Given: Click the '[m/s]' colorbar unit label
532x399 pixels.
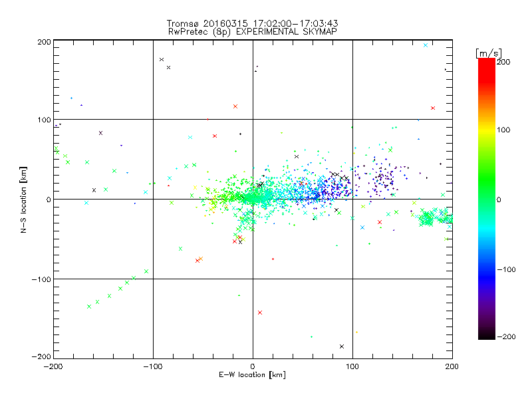Looking at the screenshot, I should 489,53.
